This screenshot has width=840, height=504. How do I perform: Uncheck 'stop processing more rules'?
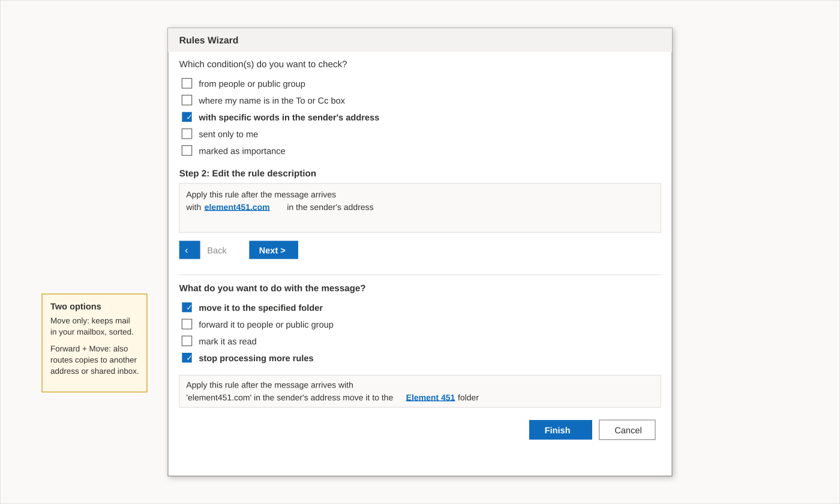click(x=187, y=358)
